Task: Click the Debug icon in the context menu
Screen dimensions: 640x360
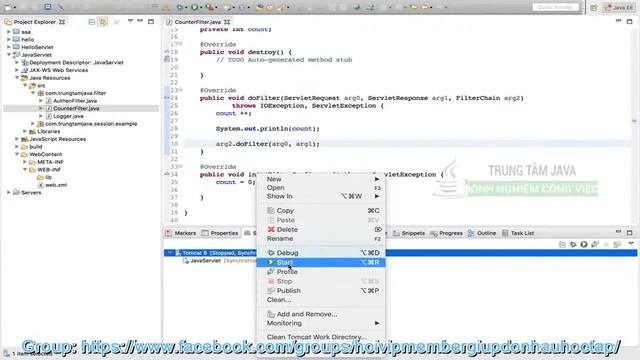Action: click(x=271, y=253)
